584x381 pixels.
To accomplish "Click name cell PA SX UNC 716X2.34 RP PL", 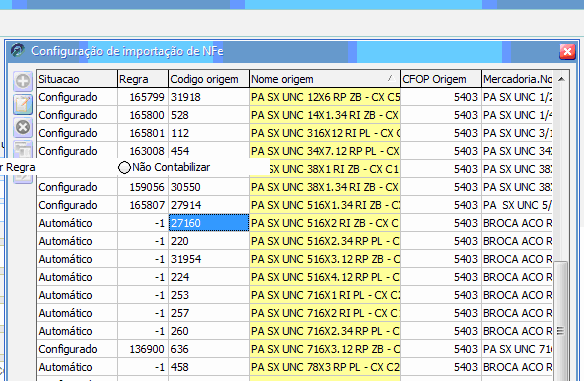I will [x=325, y=331].
